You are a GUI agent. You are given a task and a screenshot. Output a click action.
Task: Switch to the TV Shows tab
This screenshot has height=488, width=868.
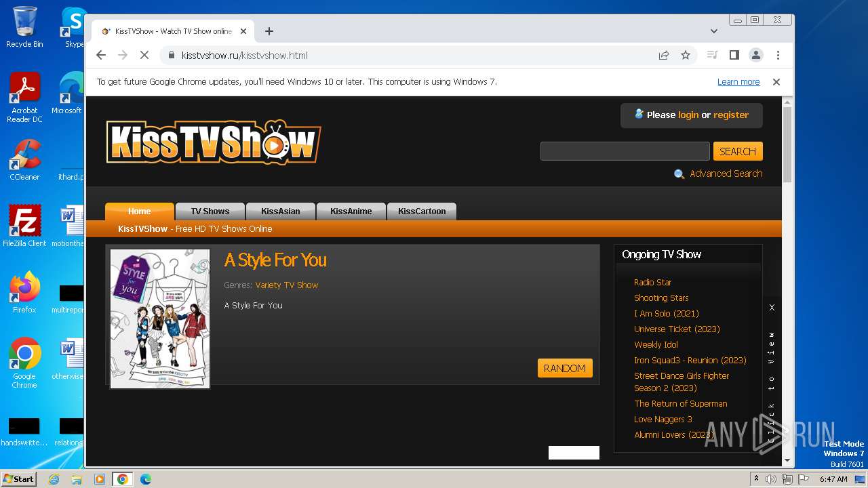coord(210,211)
